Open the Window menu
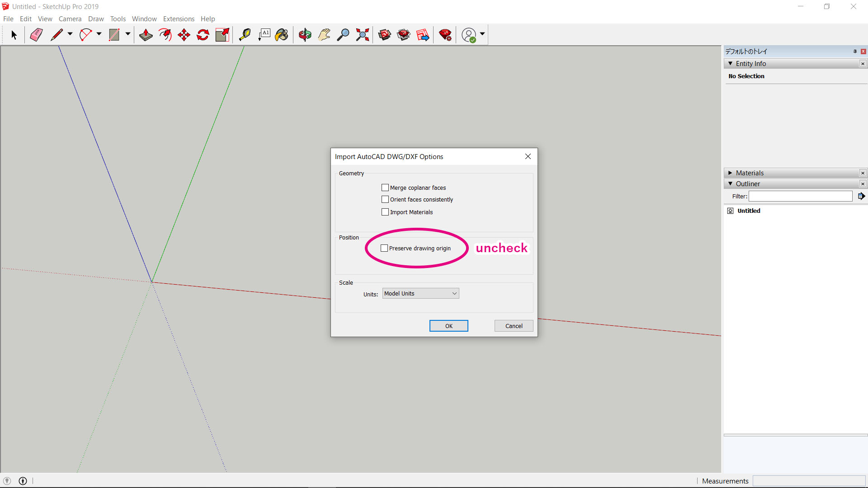The width and height of the screenshot is (868, 488). [144, 19]
